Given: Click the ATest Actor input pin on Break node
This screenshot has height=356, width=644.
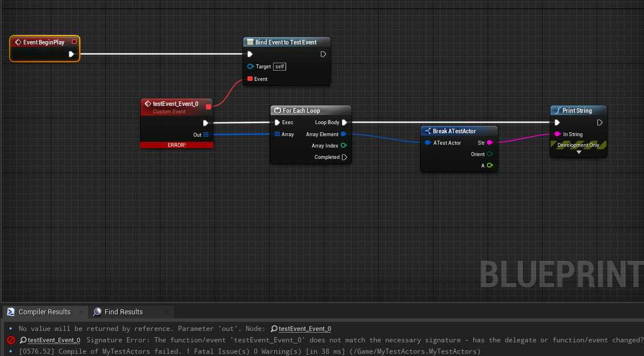Looking at the screenshot, I should point(427,142).
